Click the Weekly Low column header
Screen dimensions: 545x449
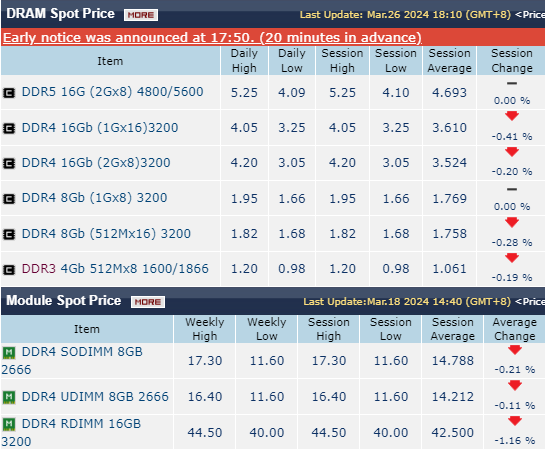(267, 329)
